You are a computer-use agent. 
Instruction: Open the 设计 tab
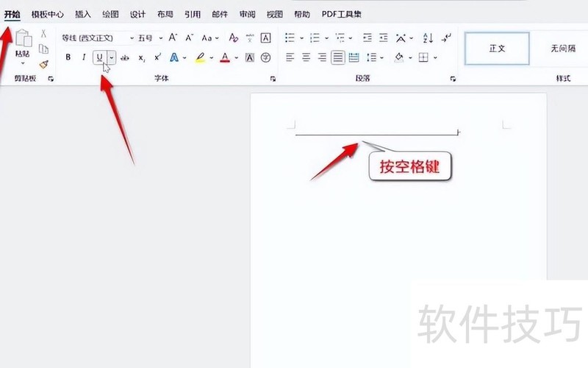pyautogui.click(x=137, y=14)
